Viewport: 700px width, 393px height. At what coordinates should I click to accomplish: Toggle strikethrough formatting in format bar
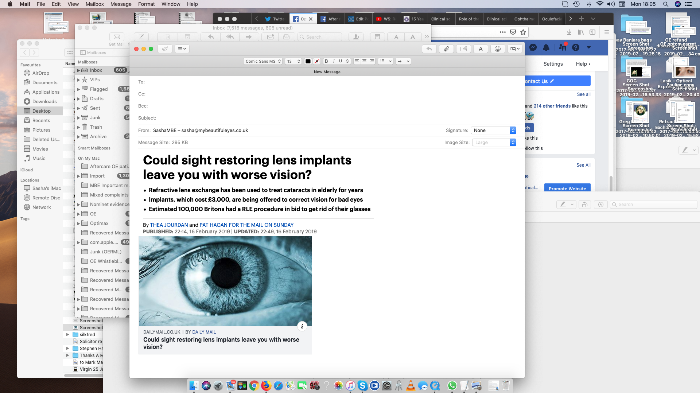347,61
